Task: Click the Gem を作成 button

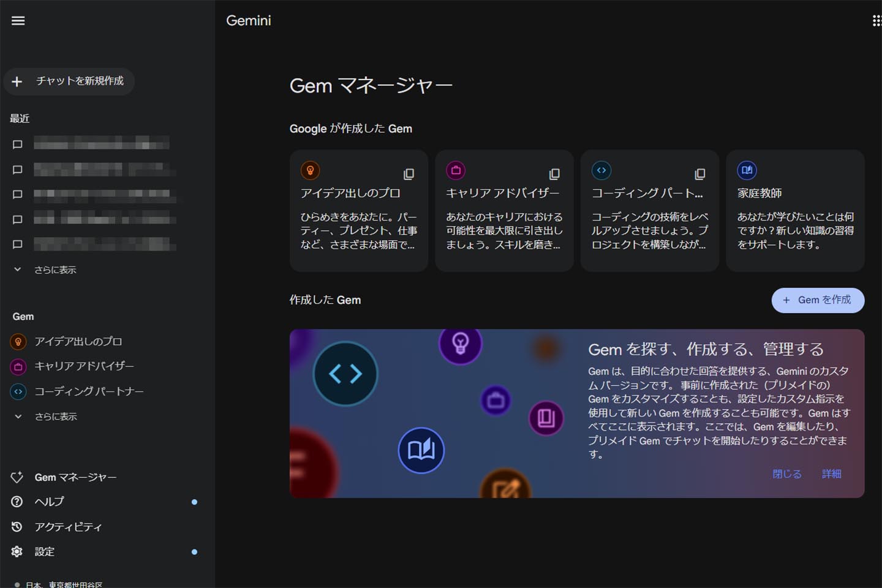Action: tap(817, 300)
